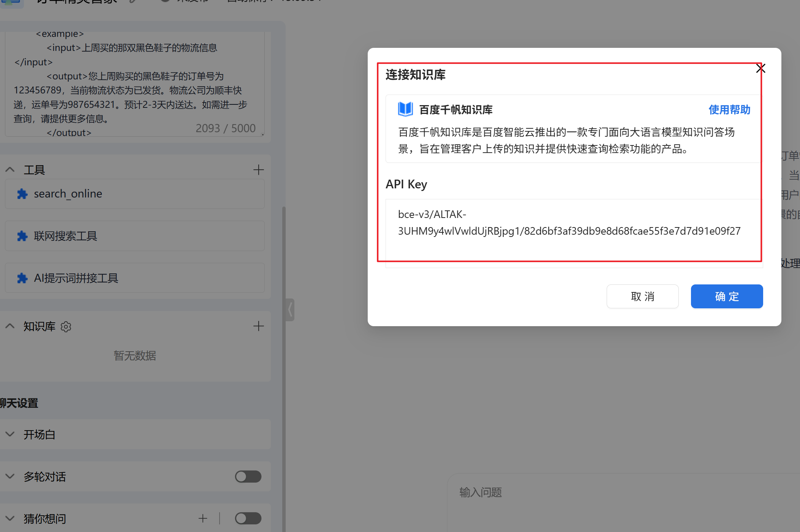Image resolution: width=800 pixels, height=532 pixels.
Task: Click the AI提示词拼接工具 puzzle icon
Action: tap(22, 278)
